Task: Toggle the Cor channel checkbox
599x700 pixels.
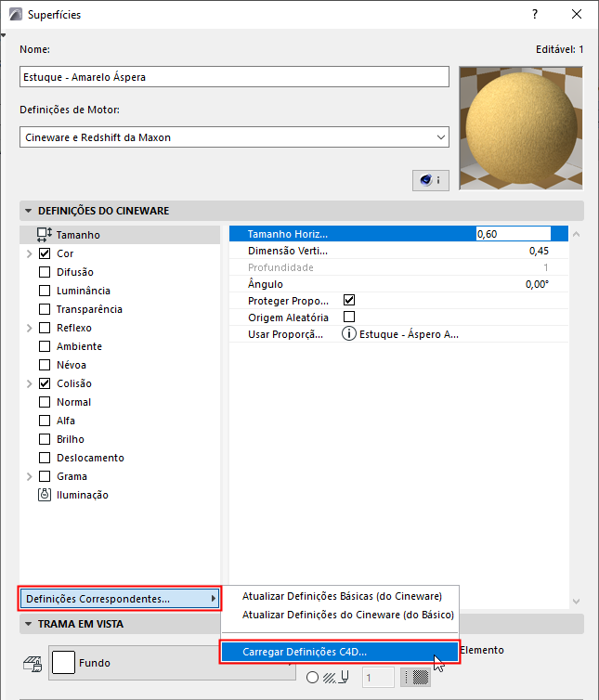Action: pos(45,253)
